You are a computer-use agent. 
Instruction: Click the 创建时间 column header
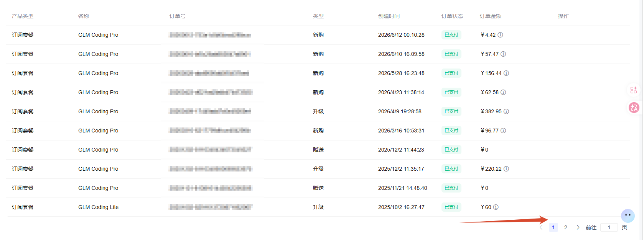(x=389, y=16)
